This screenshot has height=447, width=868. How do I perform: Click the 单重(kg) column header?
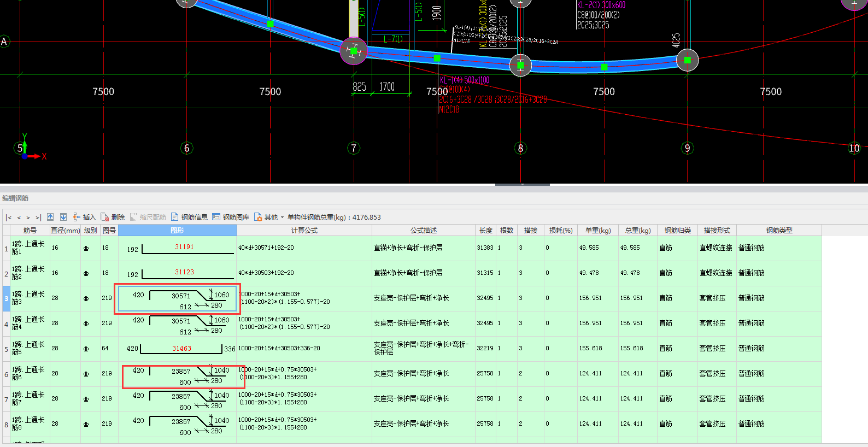[x=598, y=231]
